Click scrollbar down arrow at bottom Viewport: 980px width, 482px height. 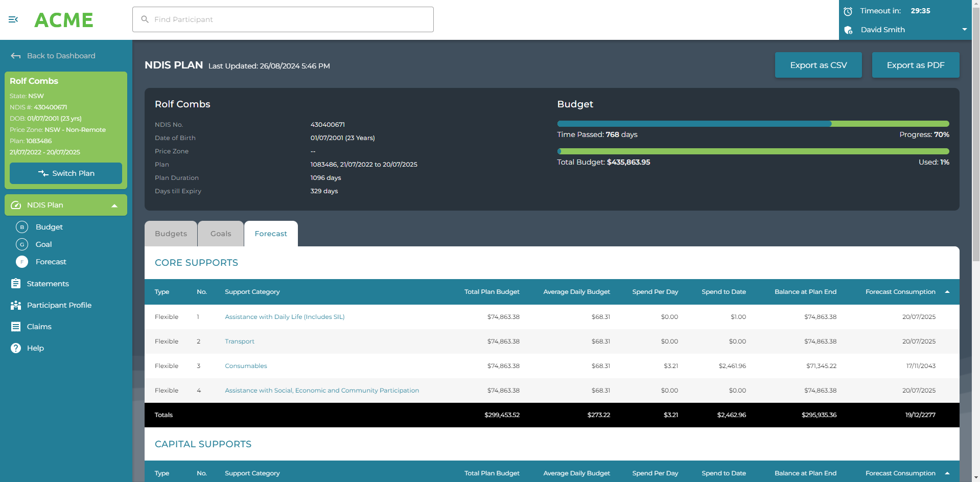[x=976, y=478]
